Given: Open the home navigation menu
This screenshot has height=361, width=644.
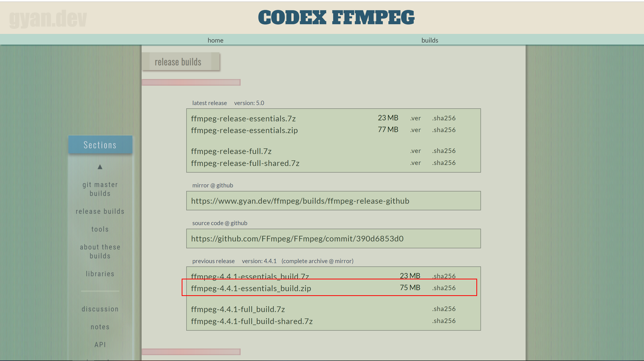Looking at the screenshot, I should pyautogui.click(x=215, y=40).
